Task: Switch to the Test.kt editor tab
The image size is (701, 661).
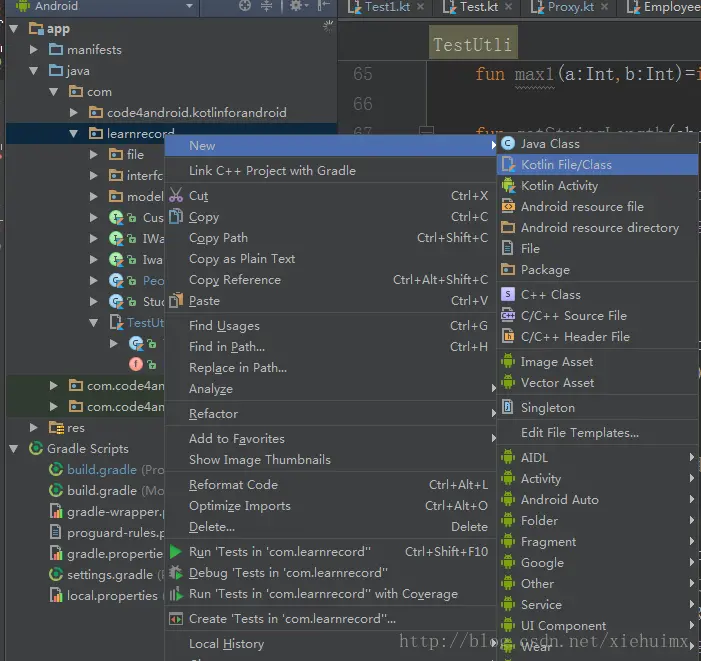Action: pos(471,7)
